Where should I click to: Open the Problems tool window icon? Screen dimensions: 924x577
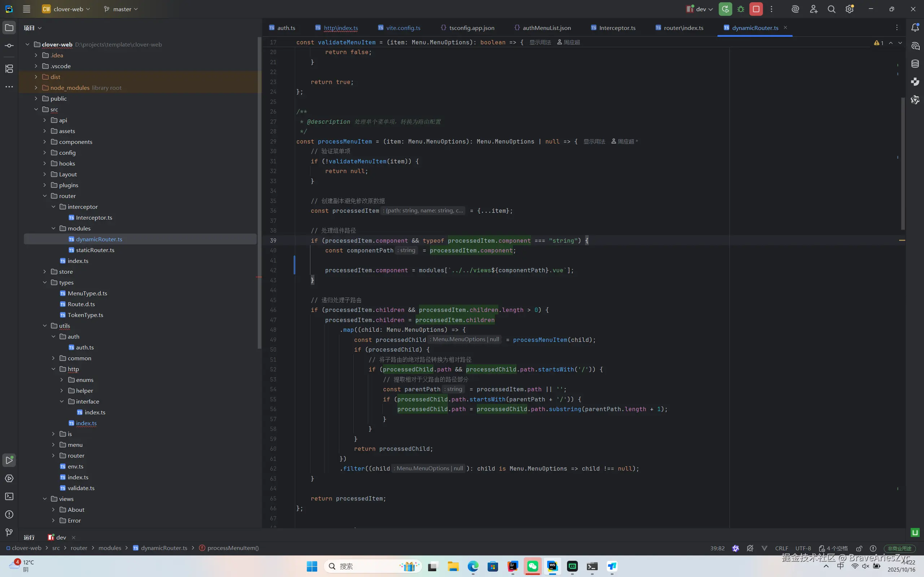(x=9, y=514)
